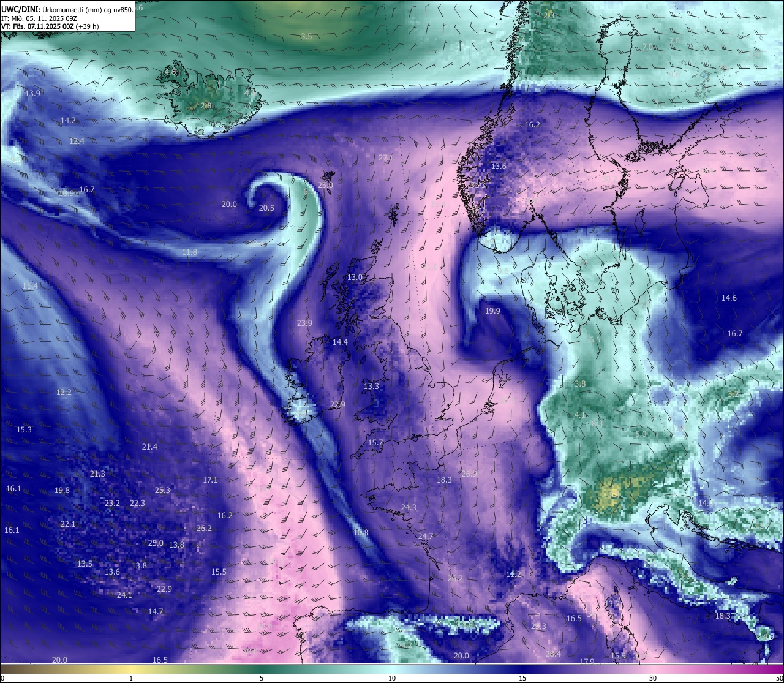Click the initial time line 'IT: Mið. 05. 11. 2025 09Z'
This screenshot has height=683, width=784.
pos(39,18)
